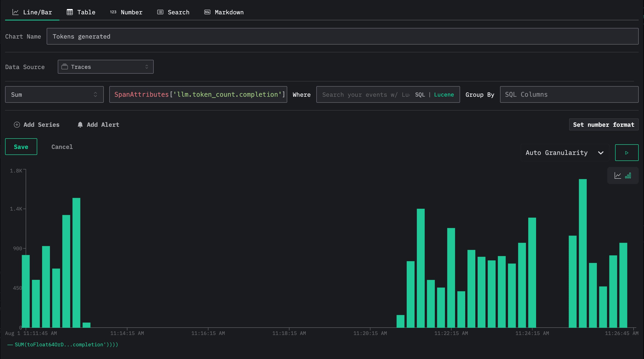Viewport: 644px width, 359px height.
Task: Click the run query play button
Action: point(626,153)
